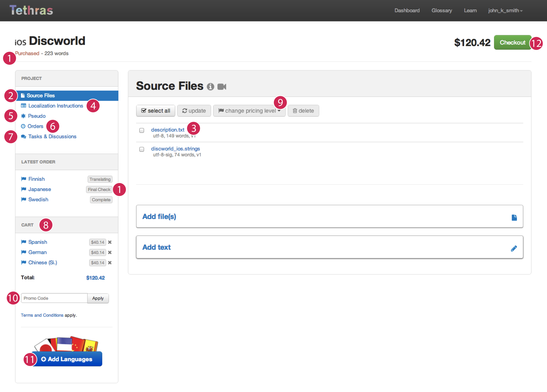Click the Add text panel
The width and height of the screenshot is (547, 392).
click(x=329, y=247)
